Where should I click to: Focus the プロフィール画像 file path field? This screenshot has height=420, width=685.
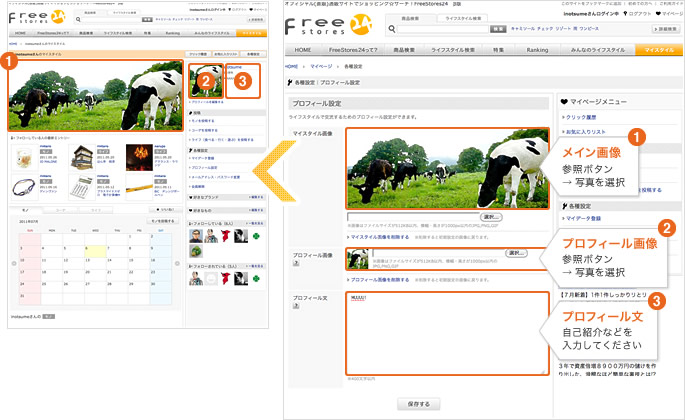(438, 253)
